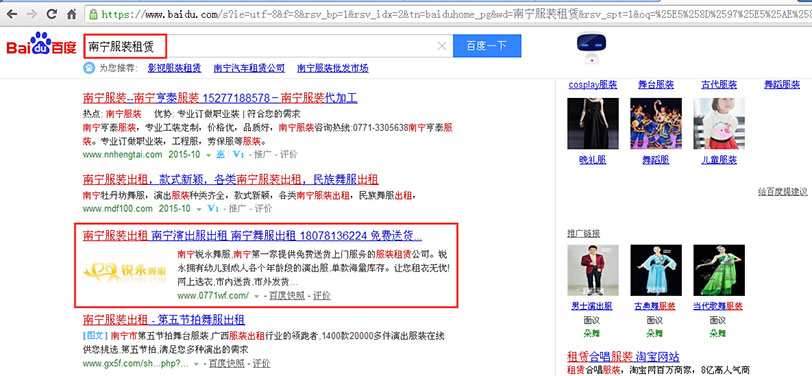Clear the search box with the X icon

(442, 46)
